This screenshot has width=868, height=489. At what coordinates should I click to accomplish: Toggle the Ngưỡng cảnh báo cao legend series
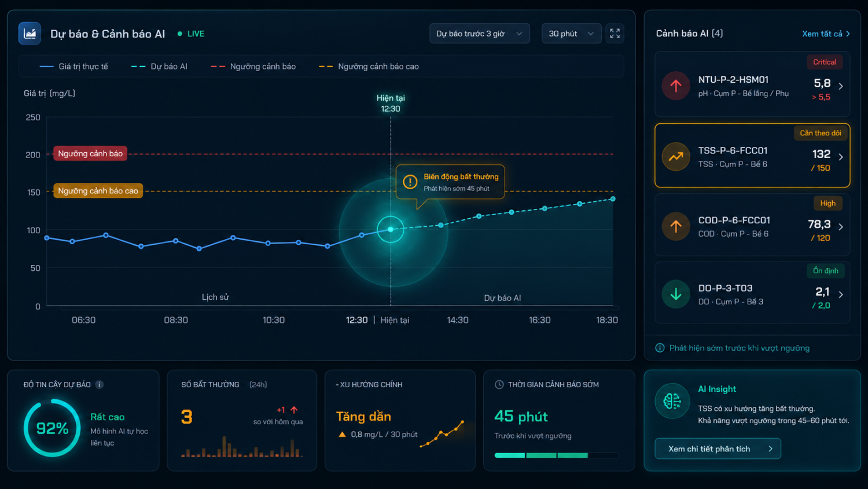[369, 67]
